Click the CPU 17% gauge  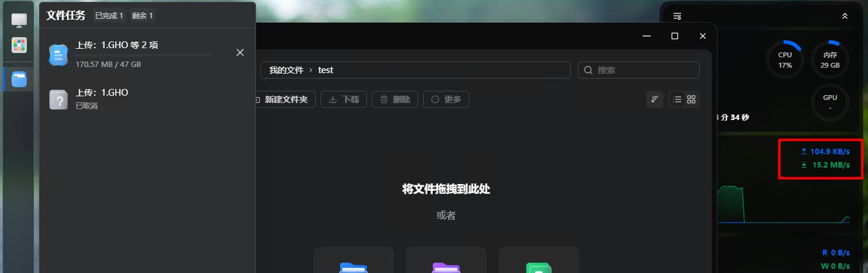(x=785, y=60)
